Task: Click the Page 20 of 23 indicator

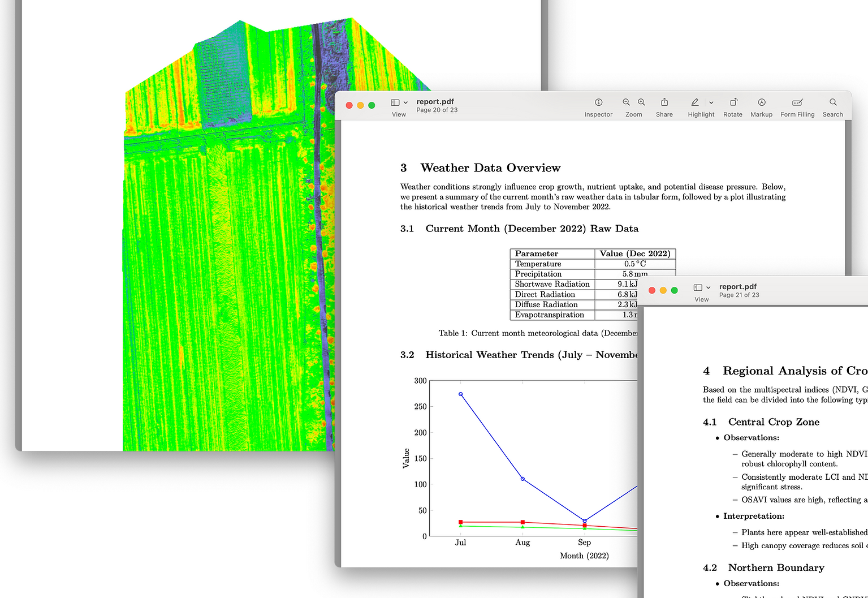Action: point(437,110)
